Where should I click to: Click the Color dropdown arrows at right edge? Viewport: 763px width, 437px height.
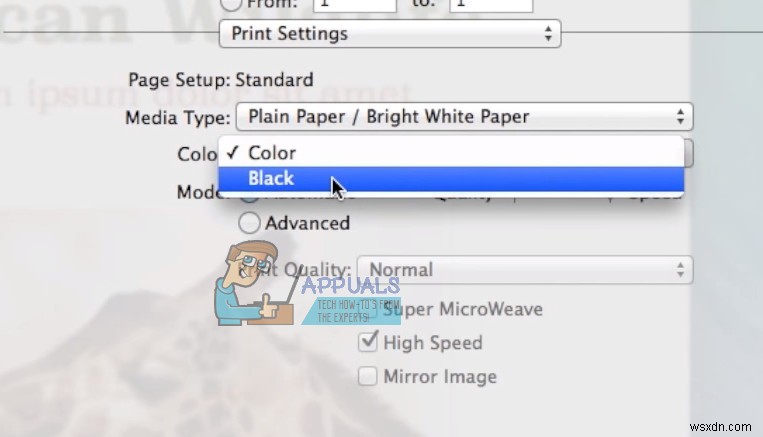pyautogui.click(x=688, y=152)
